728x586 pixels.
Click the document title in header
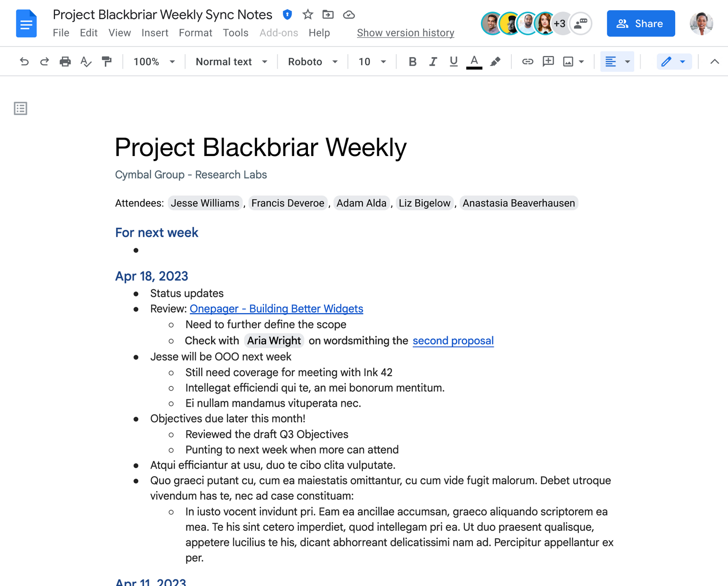[162, 15]
